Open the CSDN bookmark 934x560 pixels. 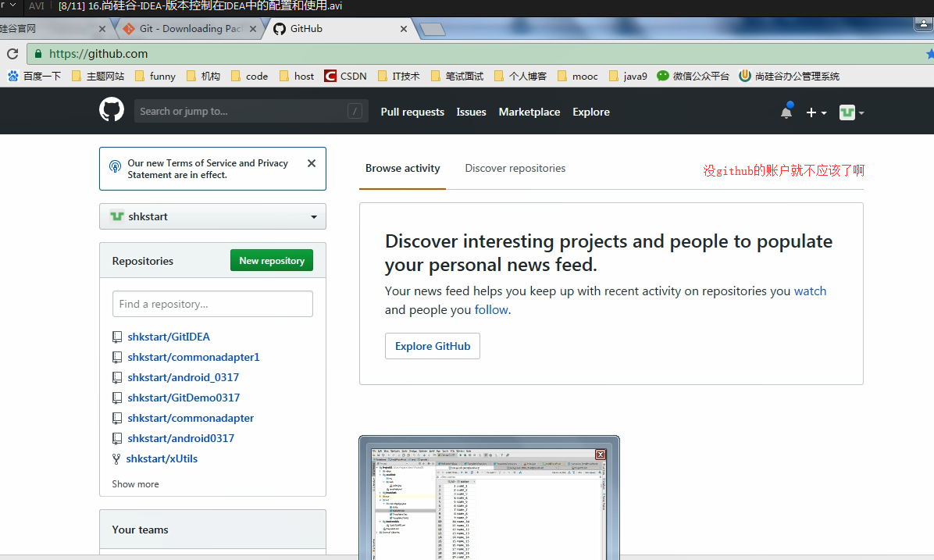[x=345, y=77]
